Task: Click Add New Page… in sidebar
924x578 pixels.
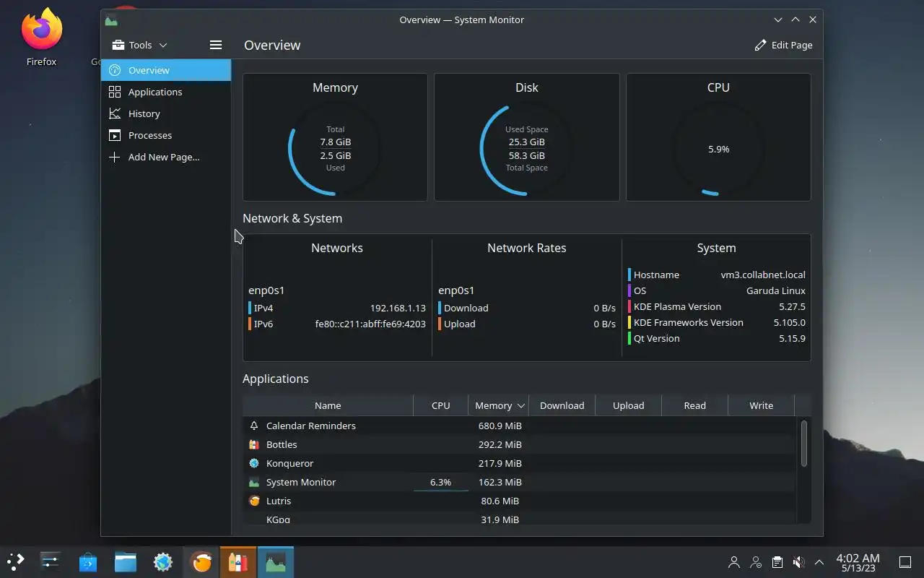Action: coord(166,157)
